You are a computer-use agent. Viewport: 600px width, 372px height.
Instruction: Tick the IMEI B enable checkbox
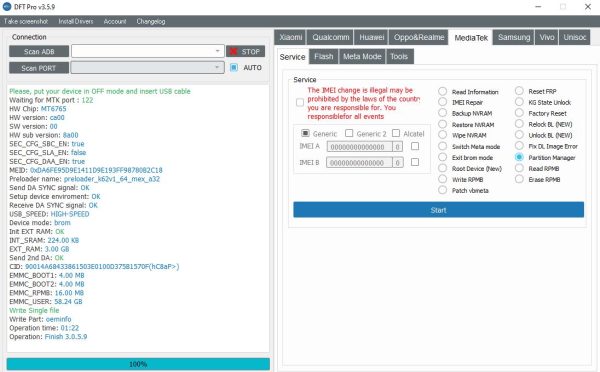pyautogui.click(x=415, y=162)
